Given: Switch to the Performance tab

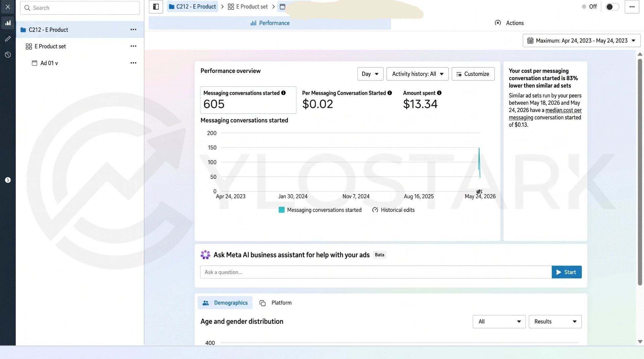Looking at the screenshot, I should tap(270, 23).
